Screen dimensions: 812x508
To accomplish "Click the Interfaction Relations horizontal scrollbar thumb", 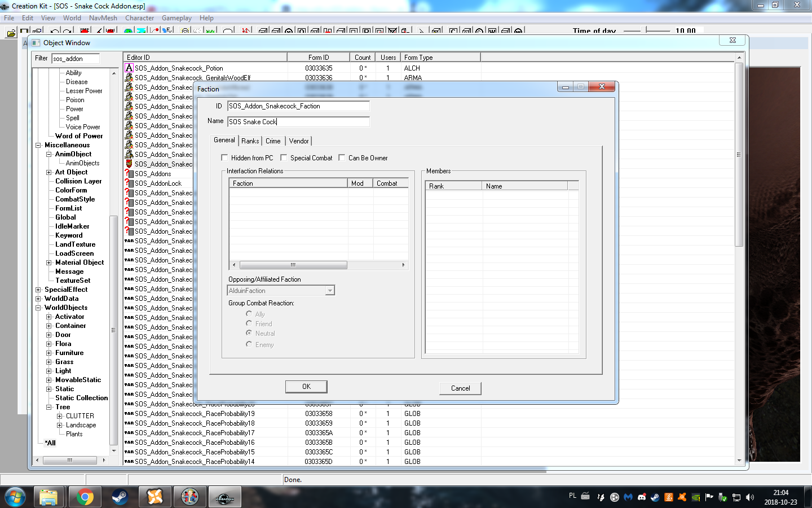I will click(293, 265).
